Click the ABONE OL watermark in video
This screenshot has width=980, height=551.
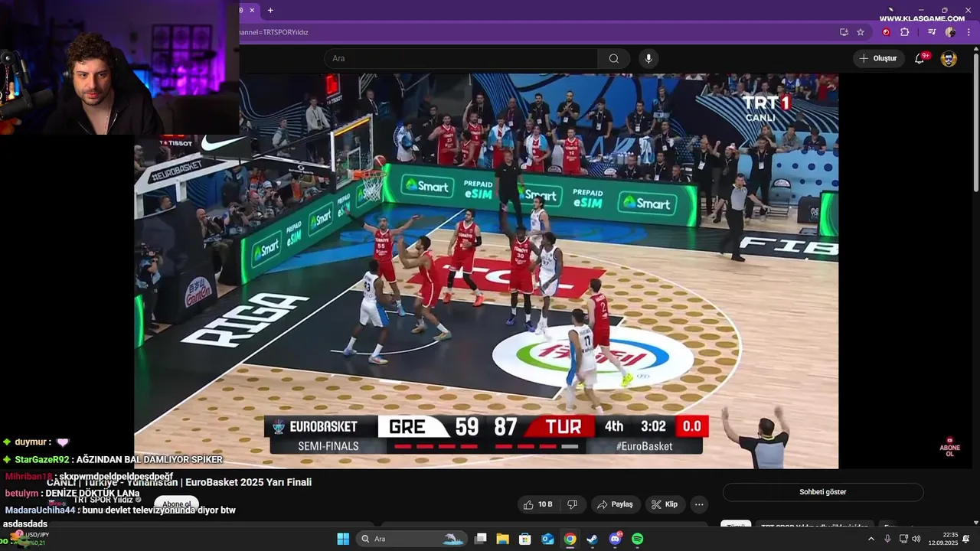click(x=949, y=447)
